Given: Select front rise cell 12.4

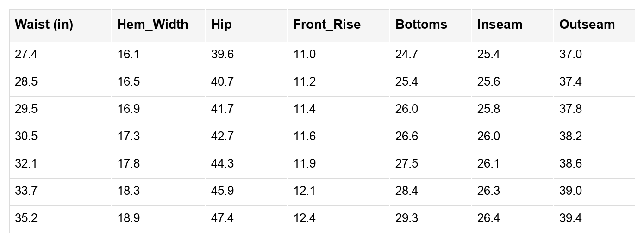Looking at the screenshot, I should click(305, 218).
